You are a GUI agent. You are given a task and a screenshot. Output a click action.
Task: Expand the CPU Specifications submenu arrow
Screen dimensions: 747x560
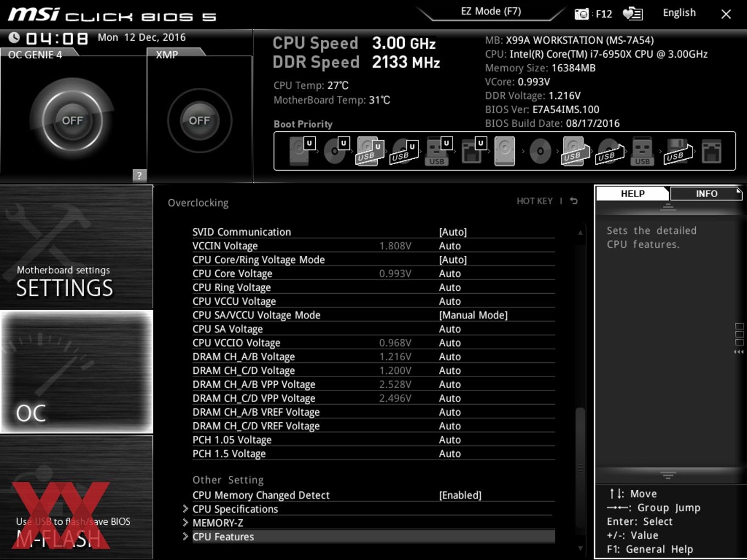pyautogui.click(x=185, y=509)
